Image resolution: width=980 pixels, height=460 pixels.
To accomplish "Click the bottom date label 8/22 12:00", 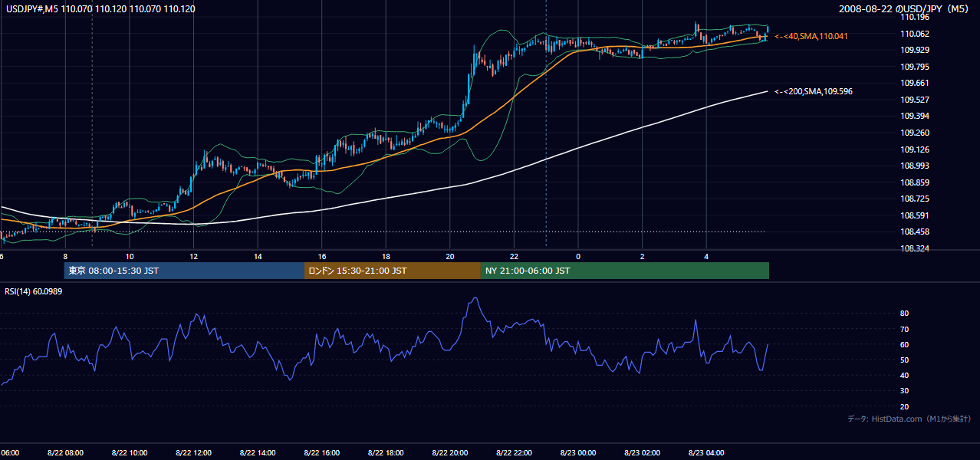I will click(193, 452).
